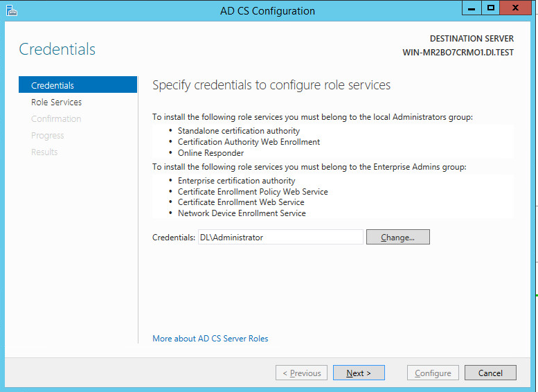Select the Credentials step in sidebar
The image size is (538, 392).
pyautogui.click(x=53, y=85)
